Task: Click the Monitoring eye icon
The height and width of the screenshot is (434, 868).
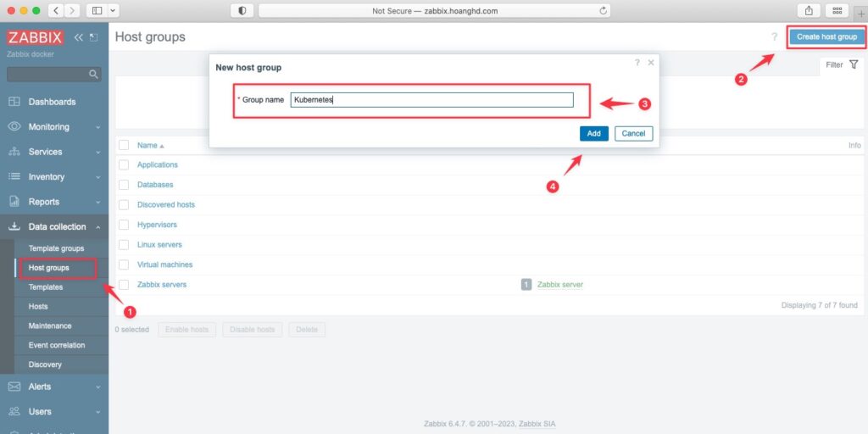Action: pyautogui.click(x=14, y=127)
